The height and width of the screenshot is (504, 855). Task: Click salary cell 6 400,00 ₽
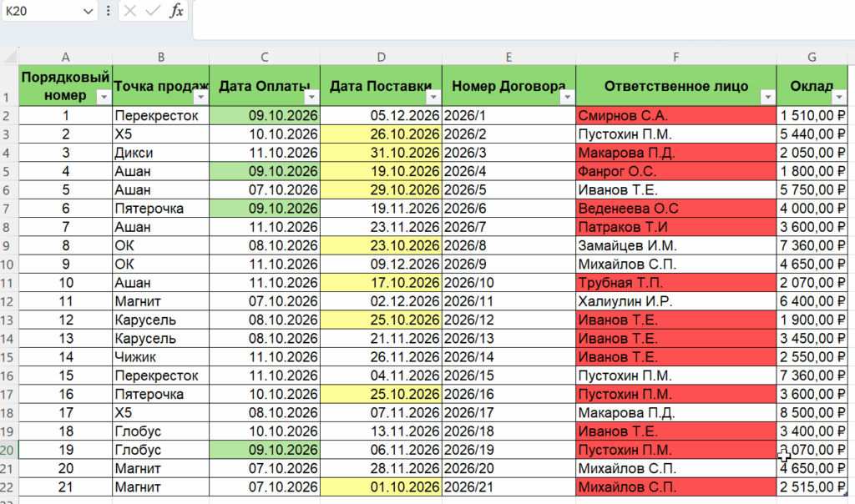click(x=812, y=301)
